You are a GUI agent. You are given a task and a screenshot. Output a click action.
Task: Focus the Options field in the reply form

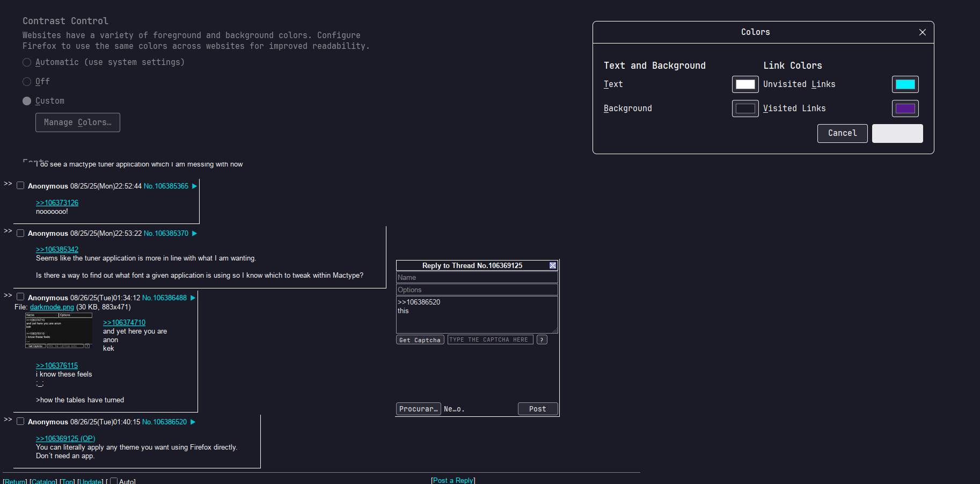point(477,290)
